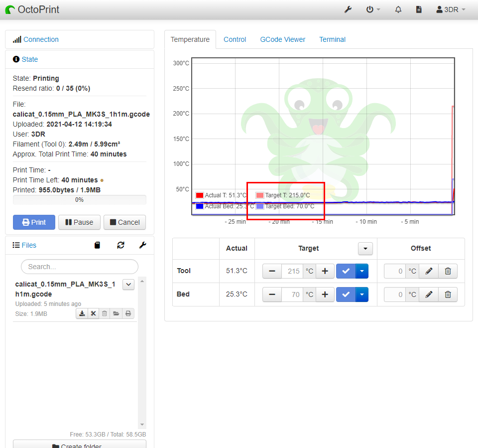The image size is (478, 448).
Task: Increase Bed target temperature
Action: 325,295
